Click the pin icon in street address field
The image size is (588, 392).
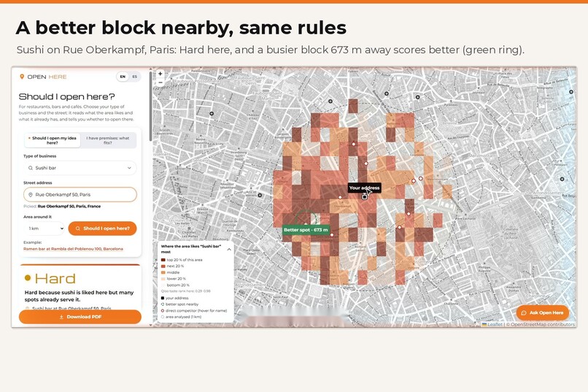pyautogui.click(x=31, y=195)
